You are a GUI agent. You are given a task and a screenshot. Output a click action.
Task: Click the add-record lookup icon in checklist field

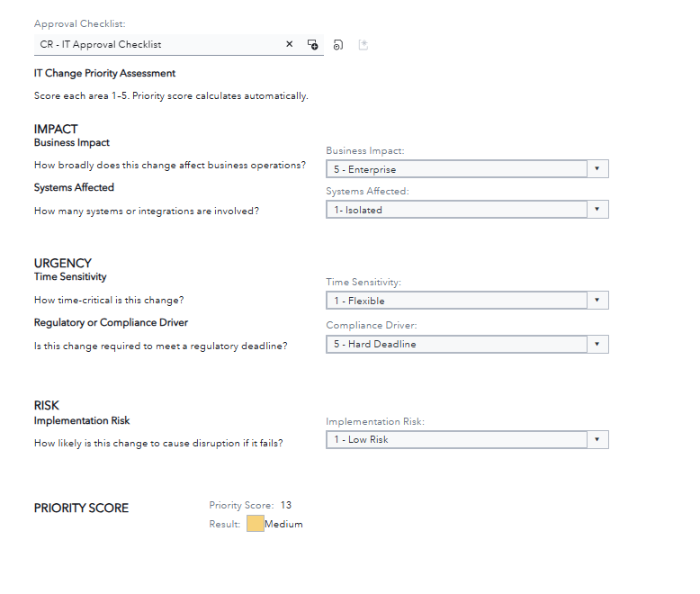click(312, 44)
